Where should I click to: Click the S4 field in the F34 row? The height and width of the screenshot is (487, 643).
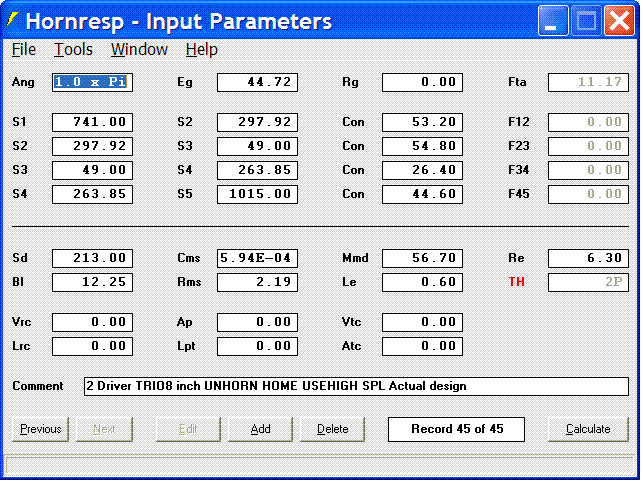(258, 171)
